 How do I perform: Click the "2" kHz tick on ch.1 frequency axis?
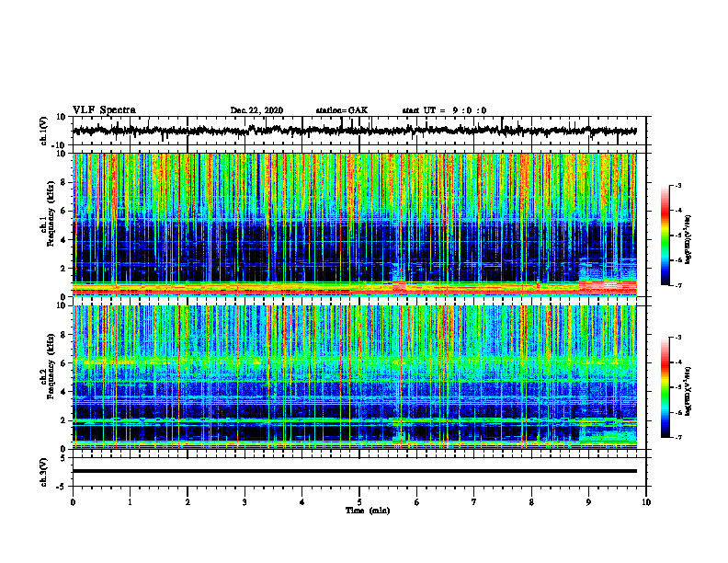coord(63,269)
